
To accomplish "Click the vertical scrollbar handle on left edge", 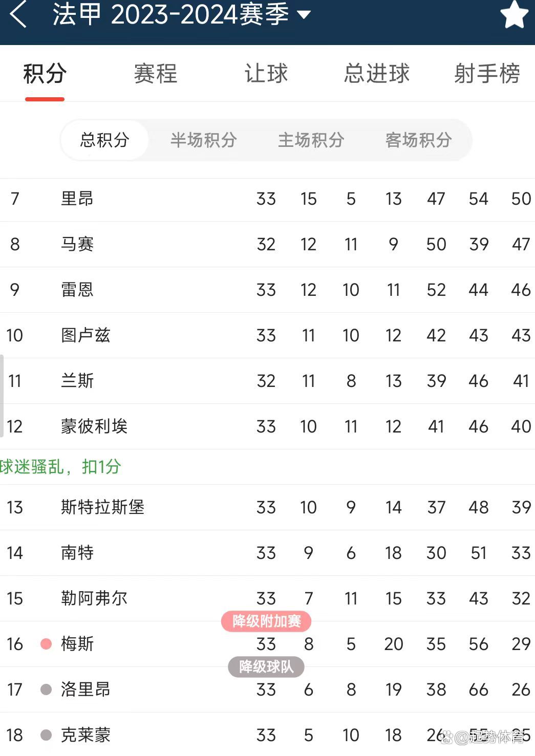I will point(2,396).
